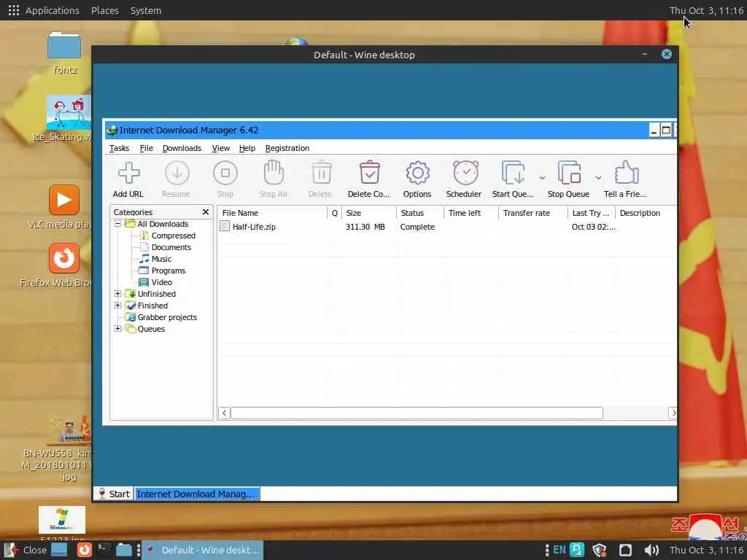Click the volume speaker tray icon
This screenshot has height=560, width=747.
pyautogui.click(x=651, y=551)
